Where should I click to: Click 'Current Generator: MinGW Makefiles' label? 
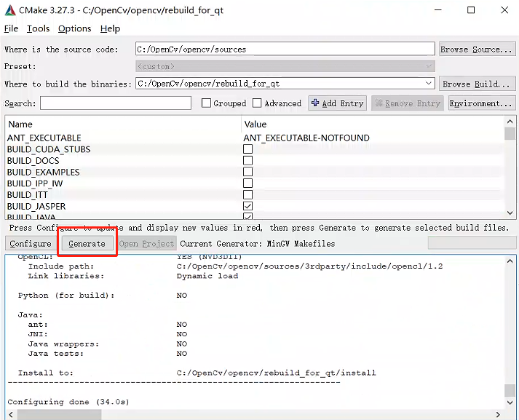[258, 244]
